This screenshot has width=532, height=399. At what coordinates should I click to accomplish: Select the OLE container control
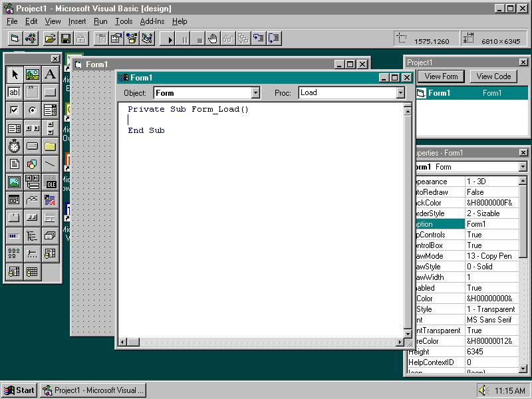[51, 182]
